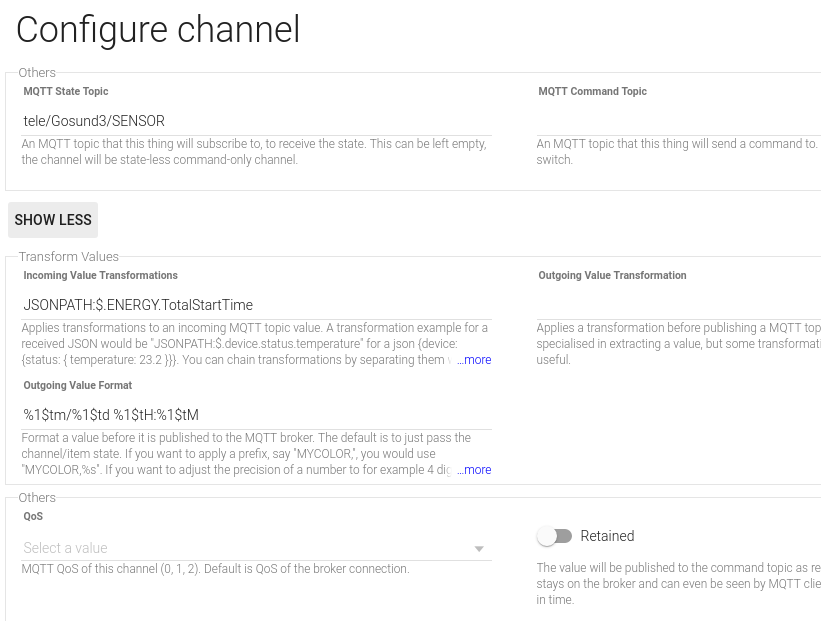The height and width of the screenshot is (621, 821).
Task: Click the 'MQTT State Topic' field label
Action: coord(66,92)
